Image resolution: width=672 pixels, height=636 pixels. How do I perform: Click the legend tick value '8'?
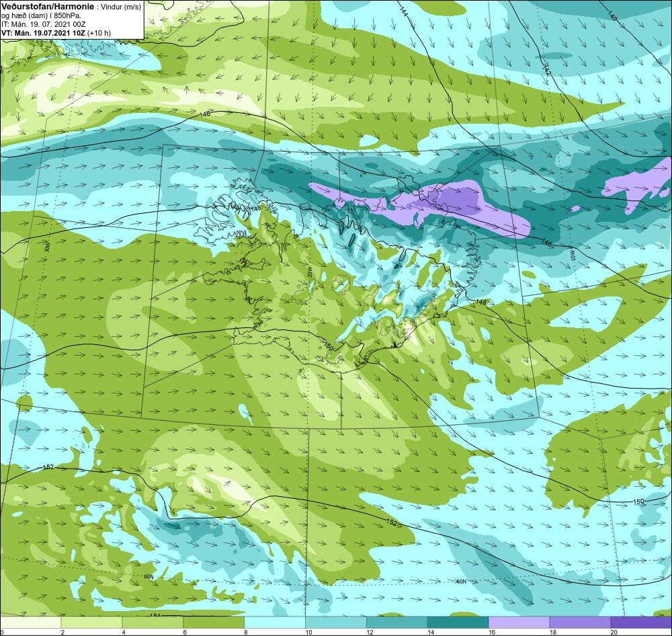[245, 632]
